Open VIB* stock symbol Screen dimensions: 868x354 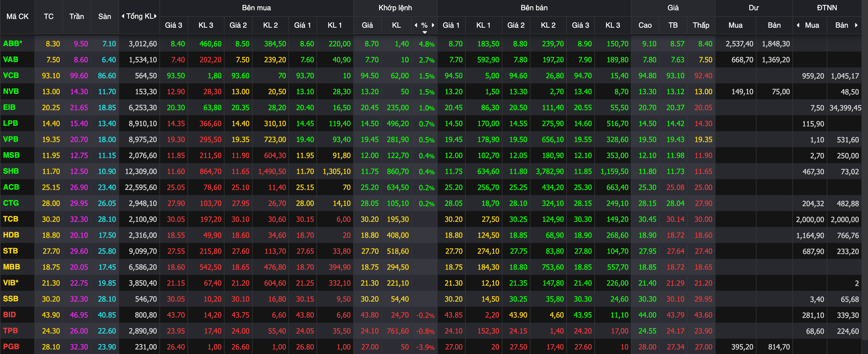(11, 283)
